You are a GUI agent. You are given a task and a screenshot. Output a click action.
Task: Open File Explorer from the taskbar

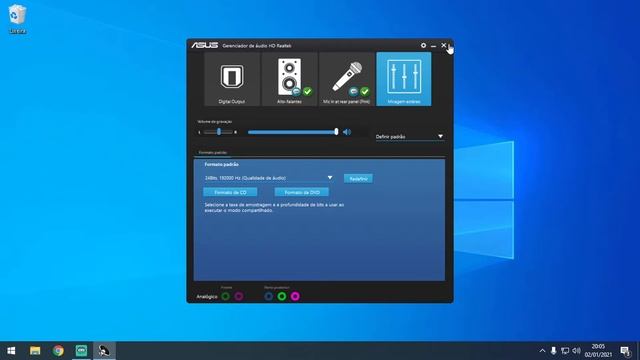[35, 351]
